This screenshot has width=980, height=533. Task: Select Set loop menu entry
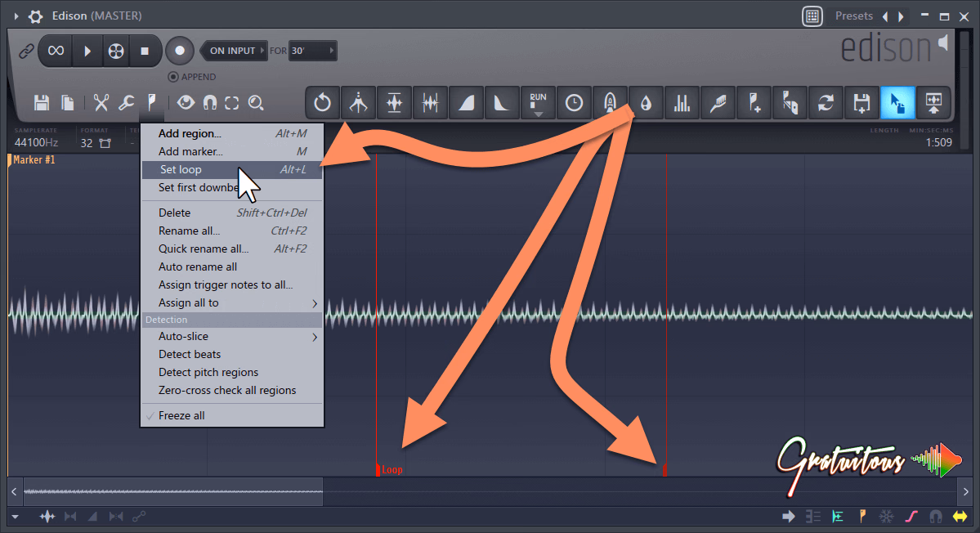(232, 170)
